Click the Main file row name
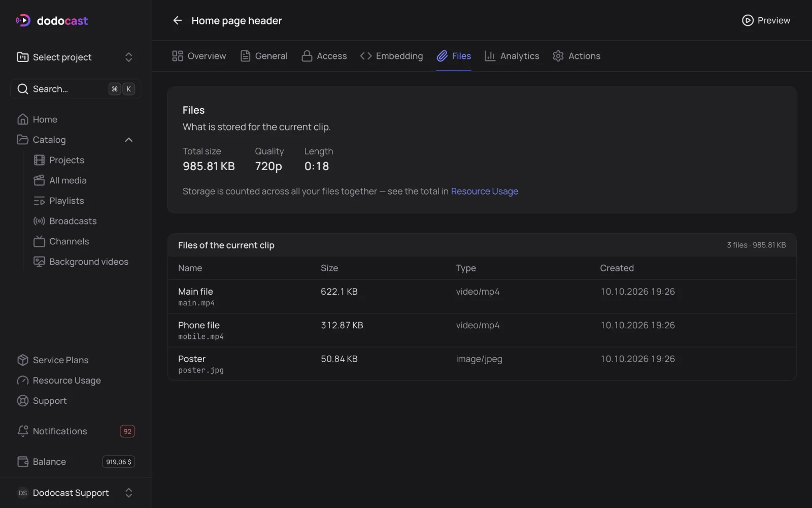The height and width of the screenshot is (508, 812). [195, 292]
